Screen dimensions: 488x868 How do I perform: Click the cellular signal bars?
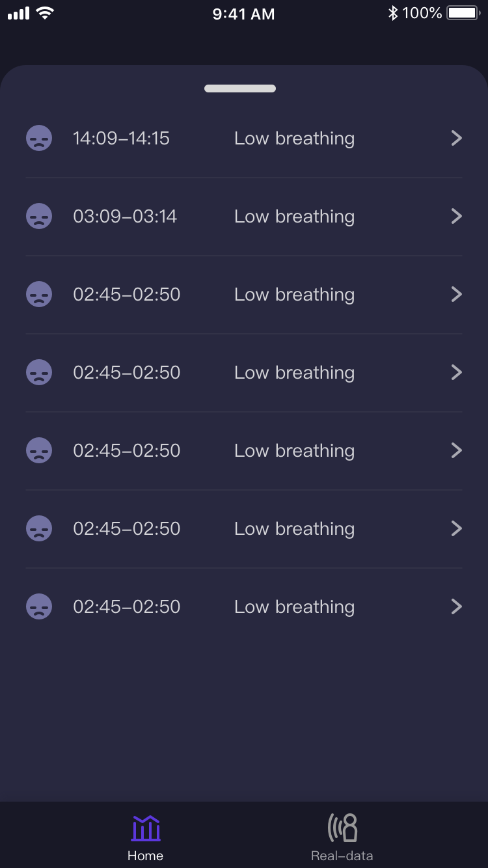(18, 13)
